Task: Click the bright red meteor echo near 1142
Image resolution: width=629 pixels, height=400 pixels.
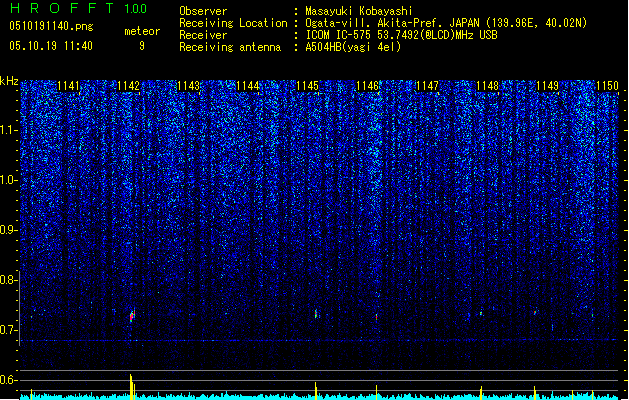Action: pos(132,316)
